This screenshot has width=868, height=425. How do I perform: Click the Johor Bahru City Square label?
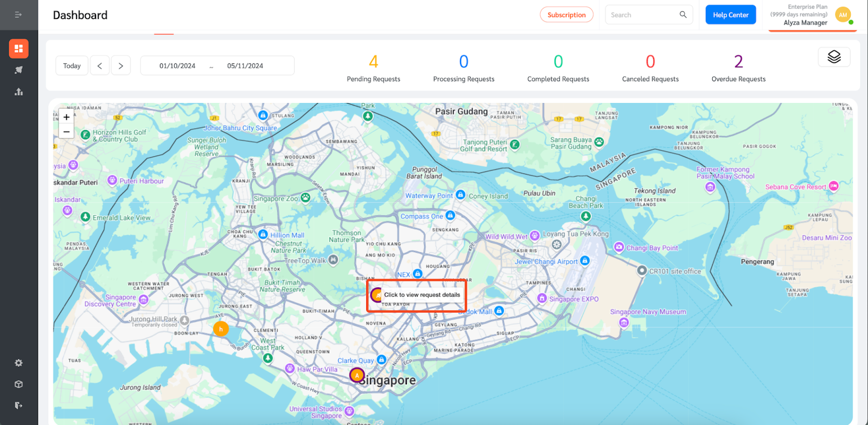pyautogui.click(x=240, y=128)
